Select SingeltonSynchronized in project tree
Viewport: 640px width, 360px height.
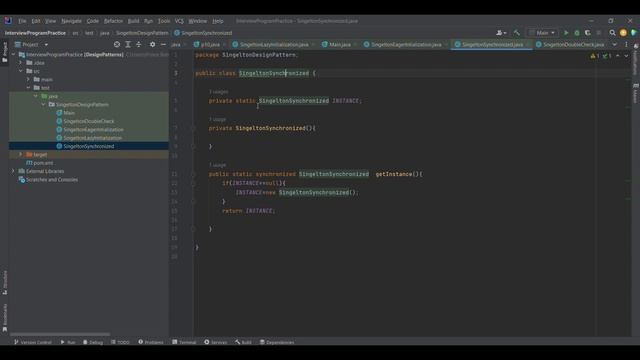89,146
